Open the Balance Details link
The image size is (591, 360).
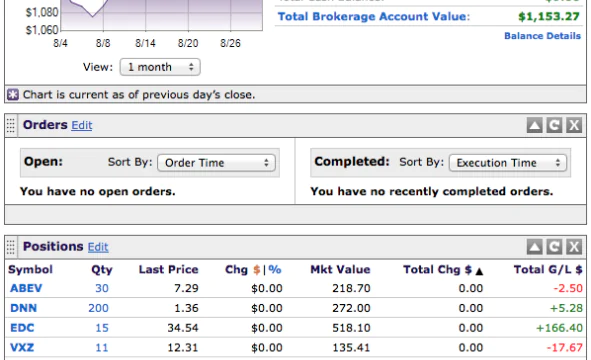542,36
